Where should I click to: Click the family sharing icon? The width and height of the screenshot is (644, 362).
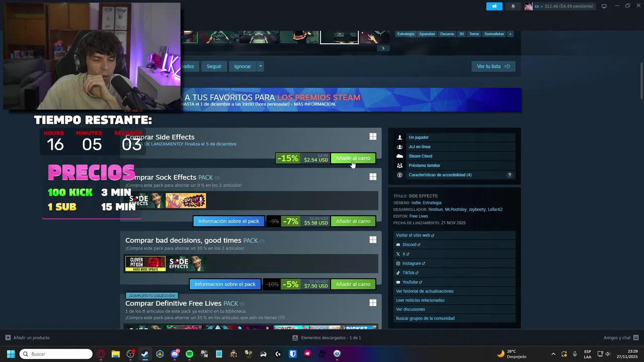coord(400,165)
